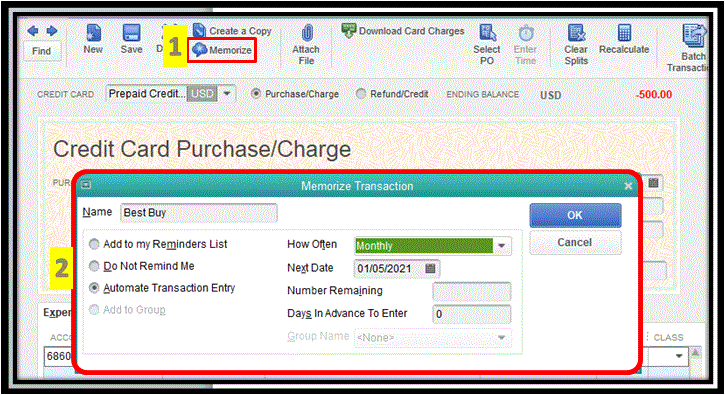Clear Splits on the transaction
This screenshot has width=725, height=395.
click(x=576, y=45)
